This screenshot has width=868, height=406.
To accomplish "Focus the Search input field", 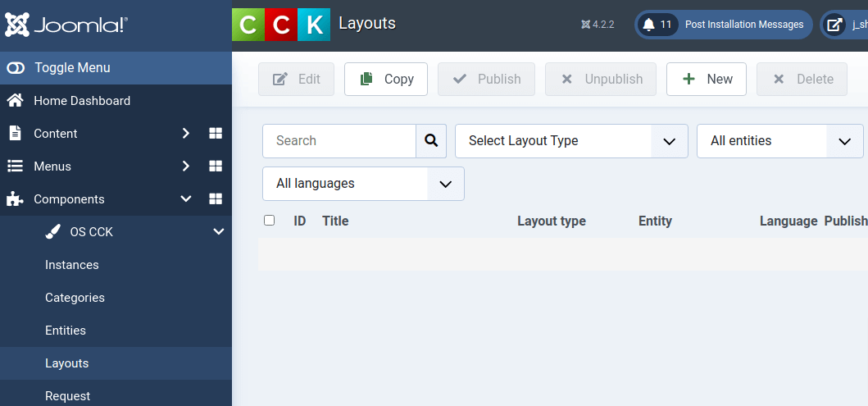I will pyautogui.click(x=339, y=141).
